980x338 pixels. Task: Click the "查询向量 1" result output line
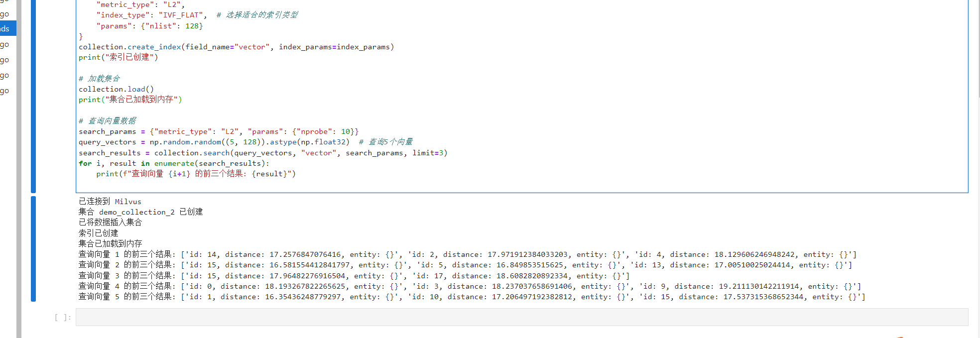[x=468, y=254]
